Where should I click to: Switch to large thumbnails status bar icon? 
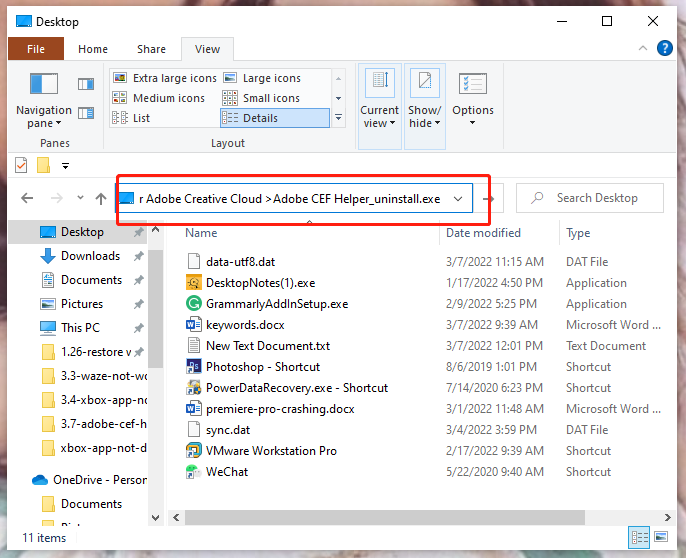point(661,537)
